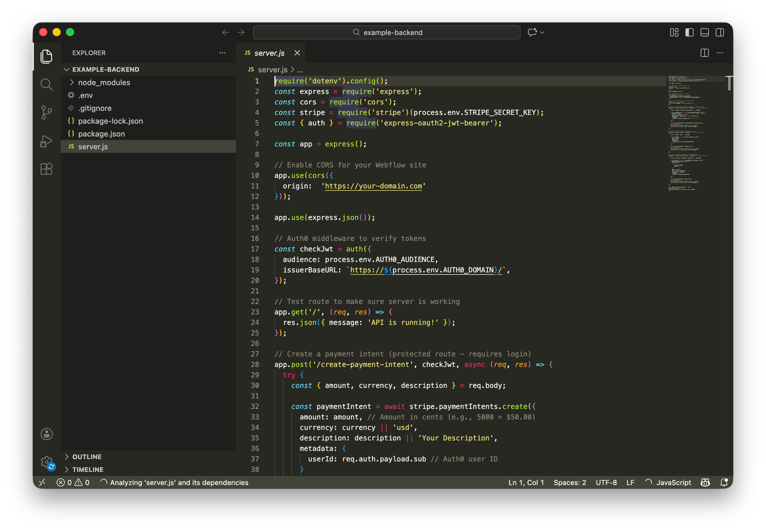Click the JavaScript language mode button
766x532 pixels.
tap(673, 482)
